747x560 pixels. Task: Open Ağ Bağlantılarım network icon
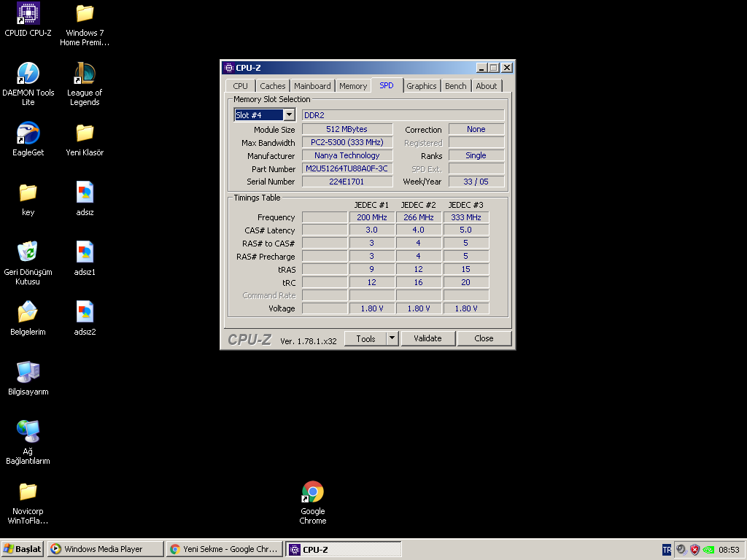pyautogui.click(x=28, y=432)
